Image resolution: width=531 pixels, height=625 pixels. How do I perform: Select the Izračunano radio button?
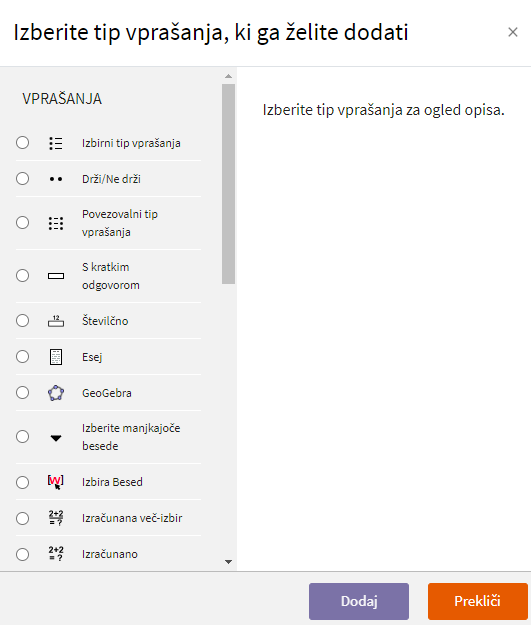(22, 554)
